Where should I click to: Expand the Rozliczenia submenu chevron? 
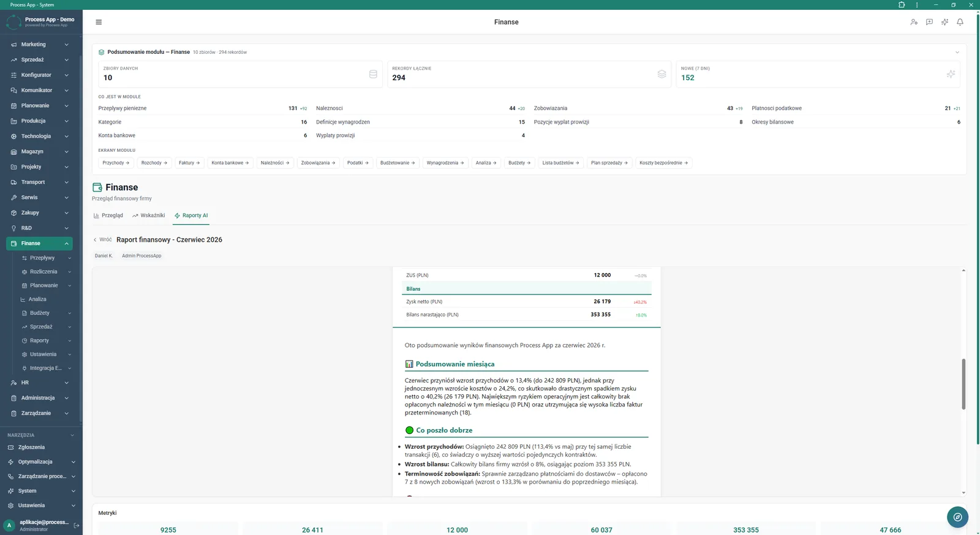pyautogui.click(x=69, y=272)
